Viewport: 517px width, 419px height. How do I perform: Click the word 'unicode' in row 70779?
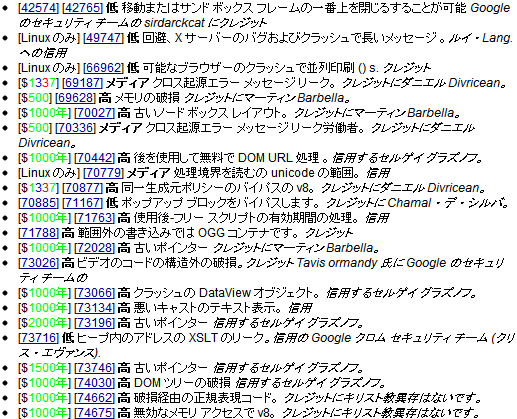tap(293, 173)
